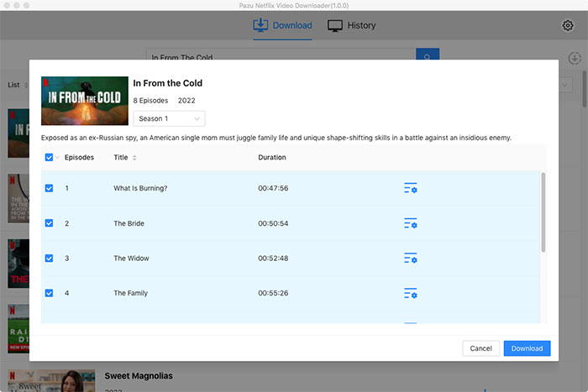Expand the Season 1 dropdown

pyautogui.click(x=169, y=118)
